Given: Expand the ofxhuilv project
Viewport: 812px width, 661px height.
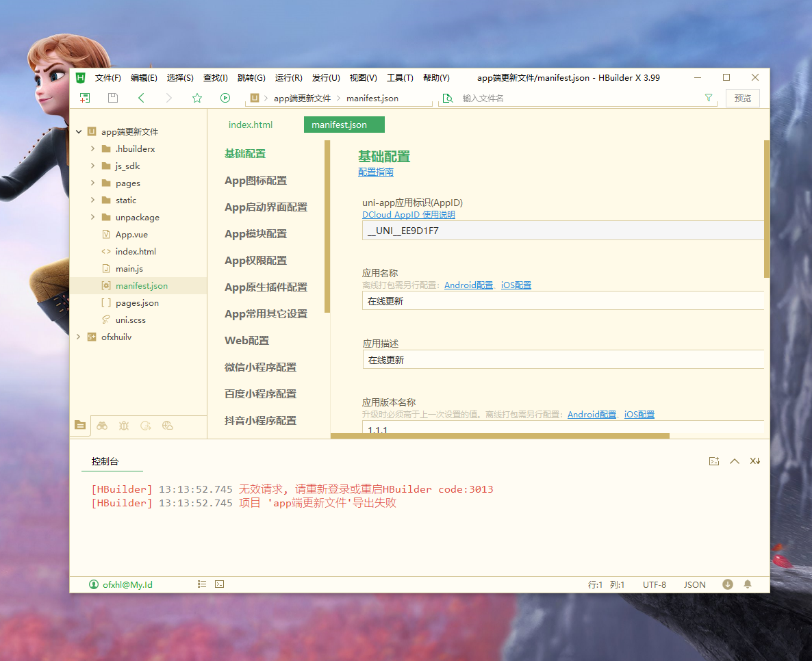Looking at the screenshot, I should pos(79,337).
